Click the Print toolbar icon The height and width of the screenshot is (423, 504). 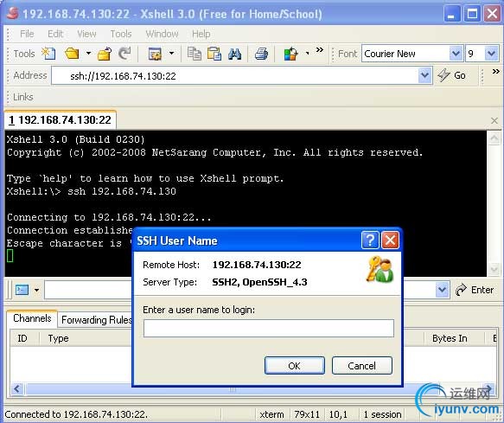tap(261, 54)
